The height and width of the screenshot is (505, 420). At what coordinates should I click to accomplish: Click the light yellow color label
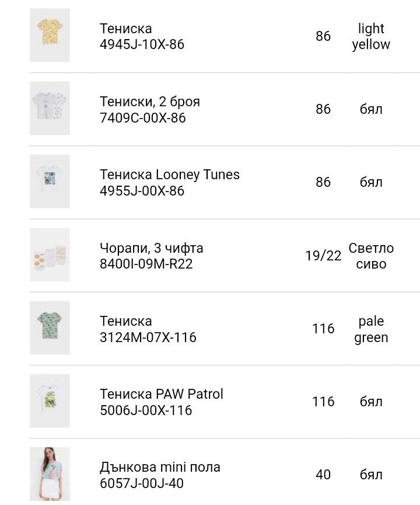371,36
